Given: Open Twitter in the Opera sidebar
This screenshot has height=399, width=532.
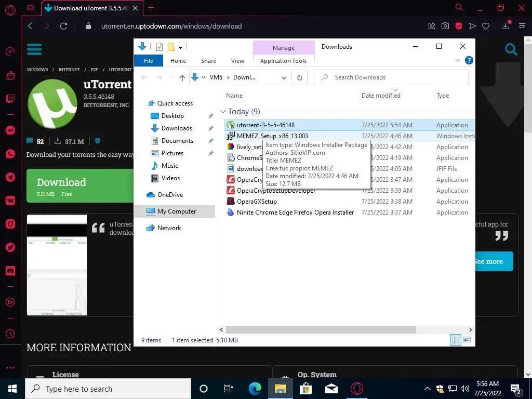Looking at the screenshot, I should pyautogui.click(x=10, y=247).
